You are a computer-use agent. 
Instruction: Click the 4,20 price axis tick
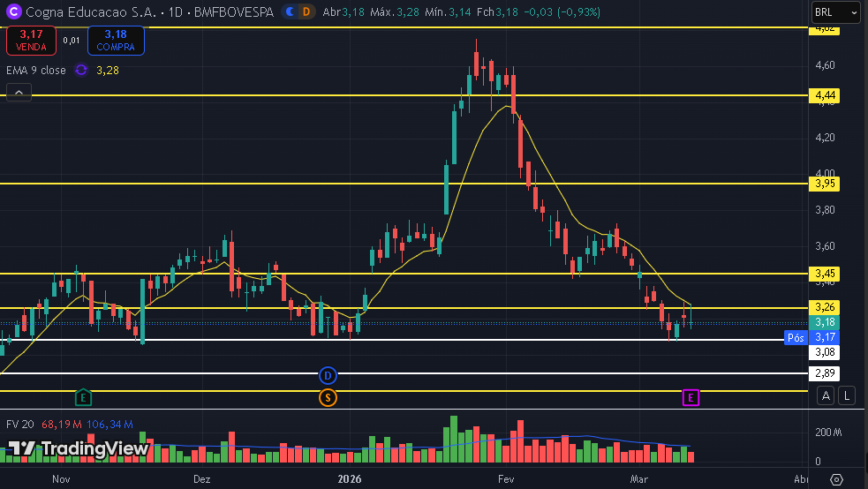(825, 137)
